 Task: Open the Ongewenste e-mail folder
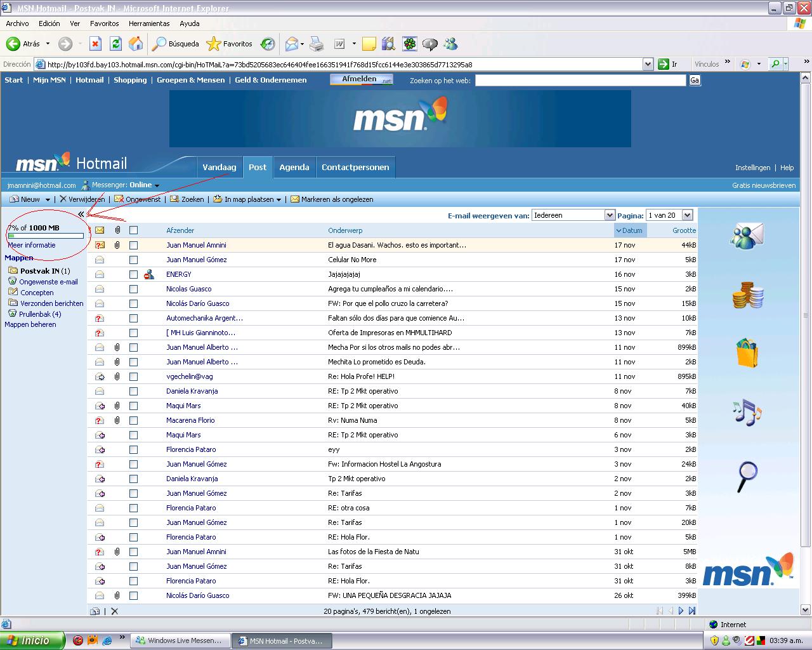(48, 282)
